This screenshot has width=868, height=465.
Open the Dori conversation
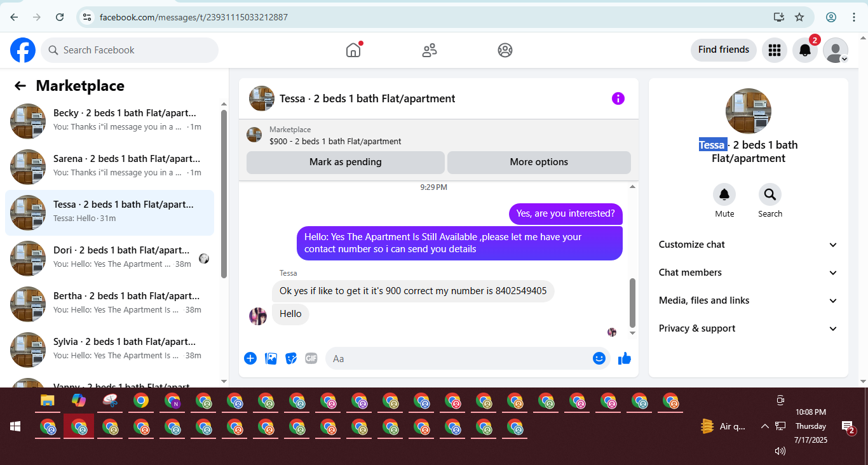pyautogui.click(x=110, y=259)
